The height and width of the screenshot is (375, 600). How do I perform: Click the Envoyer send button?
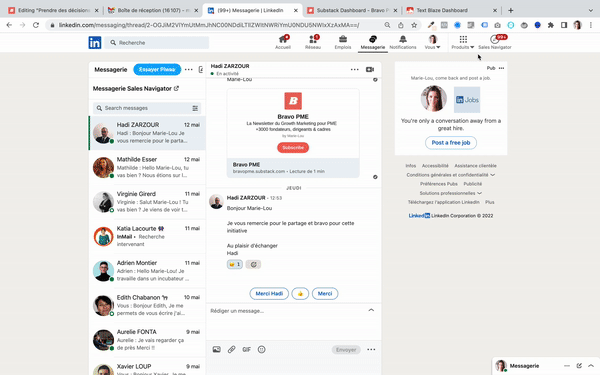point(346,349)
